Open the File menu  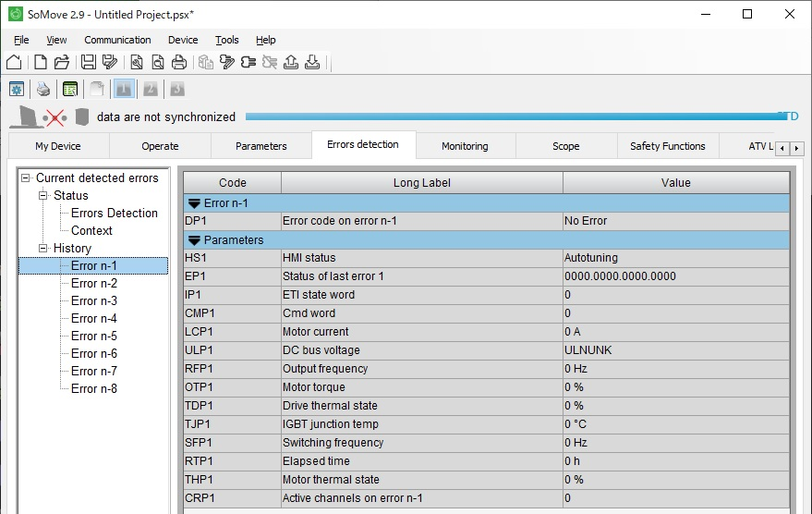pos(21,40)
